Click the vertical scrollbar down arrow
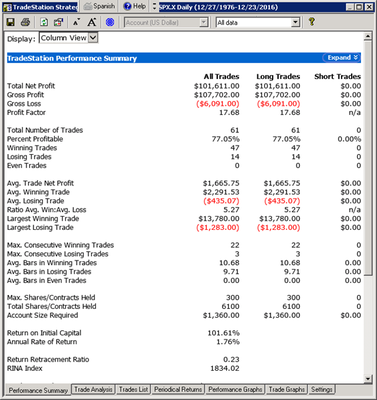Viewport: 377px width, 400px height. tap(368, 378)
